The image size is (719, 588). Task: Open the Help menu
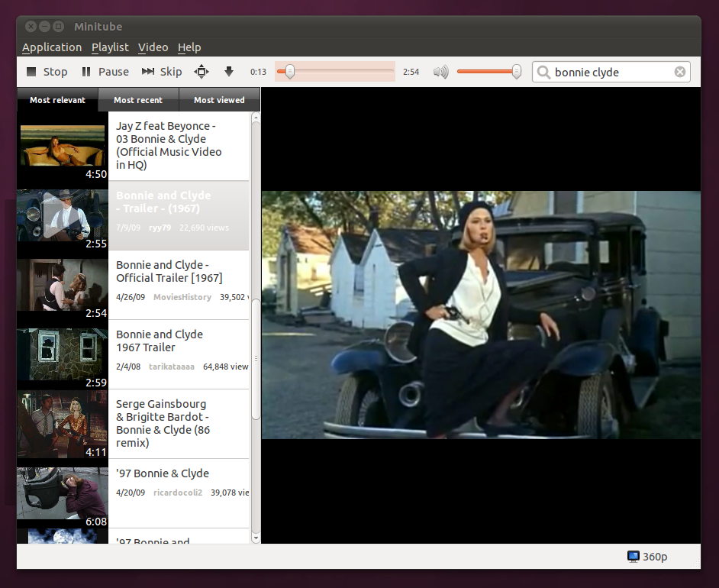tap(189, 47)
